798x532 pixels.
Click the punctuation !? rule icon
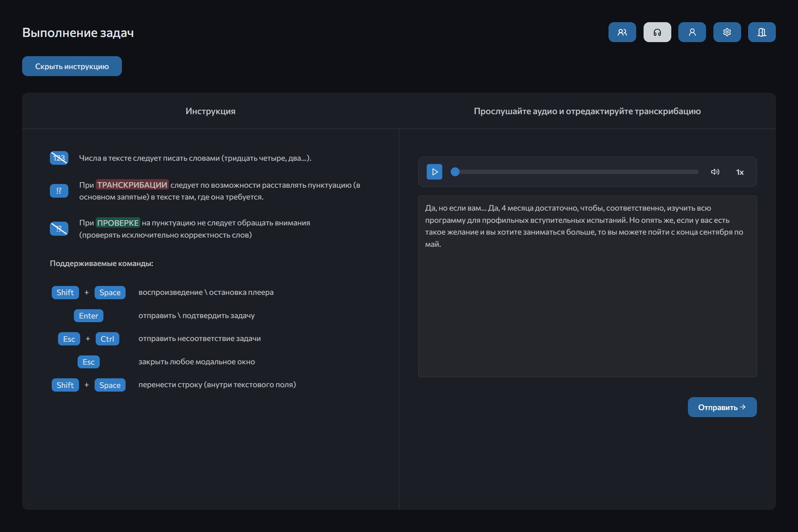[59, 191]
